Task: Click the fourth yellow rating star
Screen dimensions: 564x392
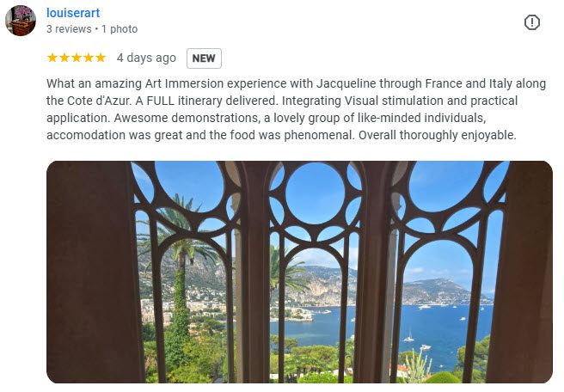Action: 89,58
